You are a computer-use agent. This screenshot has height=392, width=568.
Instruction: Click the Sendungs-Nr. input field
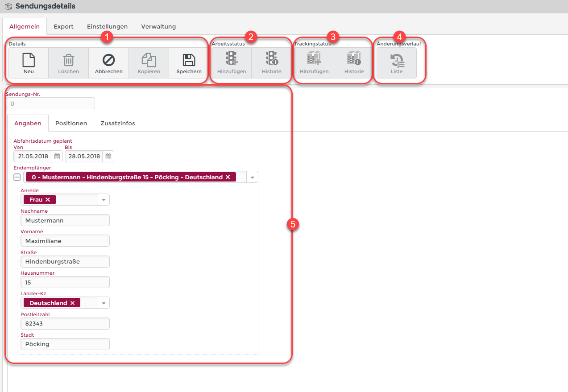point(50,103)
